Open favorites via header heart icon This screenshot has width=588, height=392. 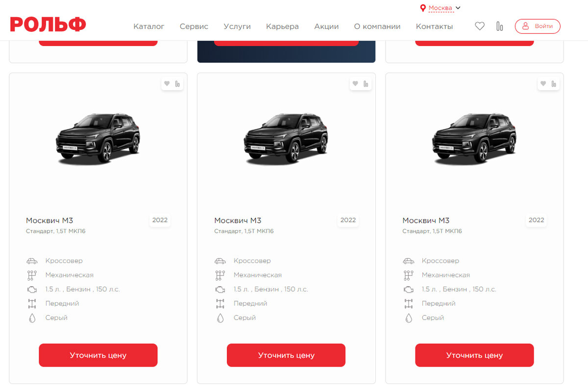[x=480, y=26]
